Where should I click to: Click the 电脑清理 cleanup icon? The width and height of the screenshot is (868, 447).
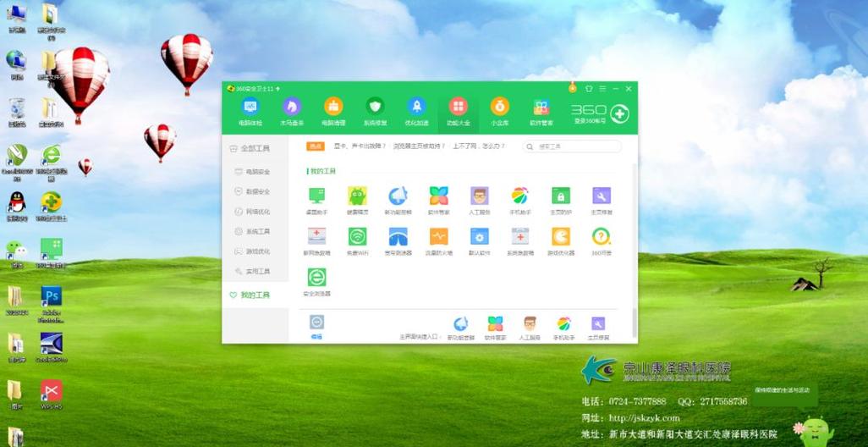click(333, 112)
